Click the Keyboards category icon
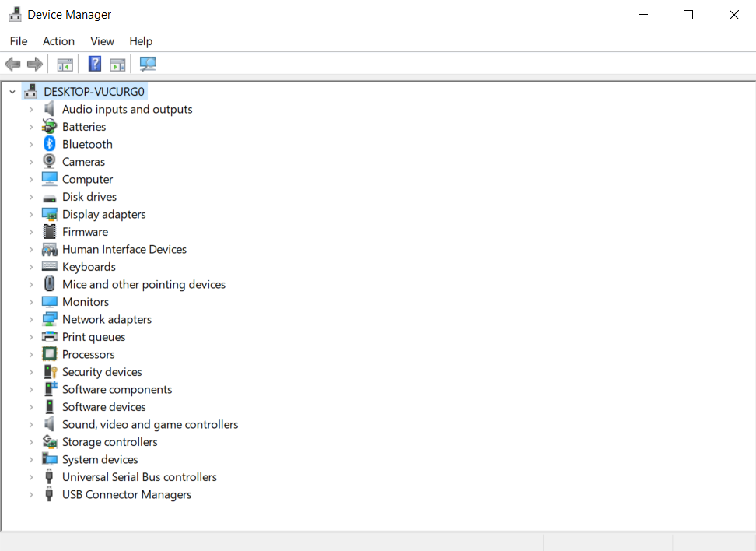Image resolution: width=756 pixels, height=551 pixels. tap(49, 266)
